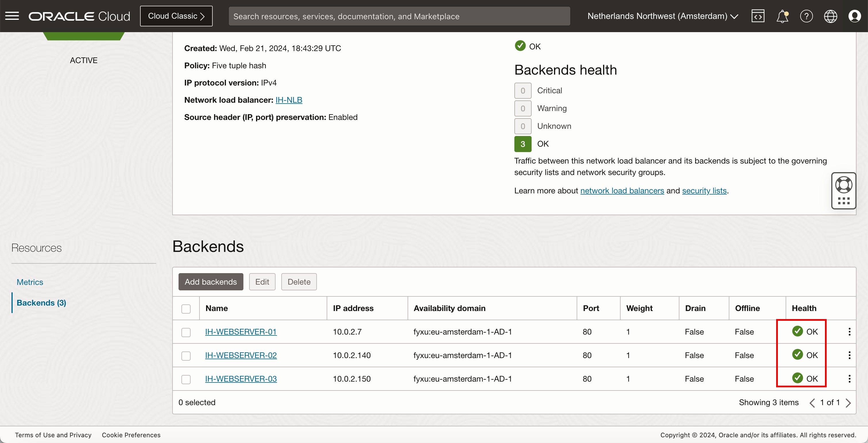The height and width of the screenshot is (443, 868).
Task: Select the IH-WEBSERVER-01 checkbox
Action: click(186, 333)
